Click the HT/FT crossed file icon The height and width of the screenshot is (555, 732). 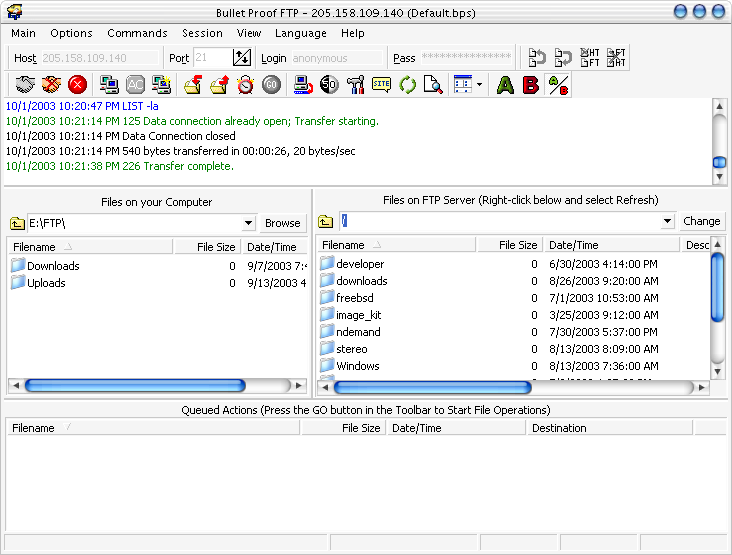pos(590,58)
